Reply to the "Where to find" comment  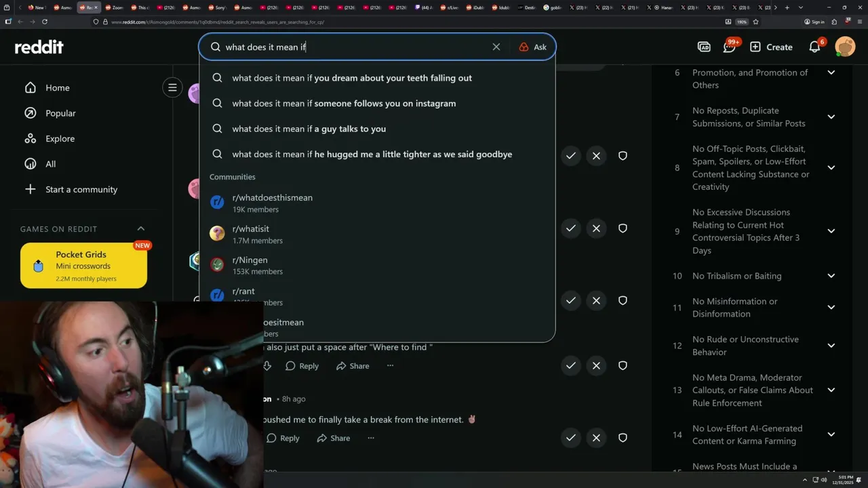[302, 366]
